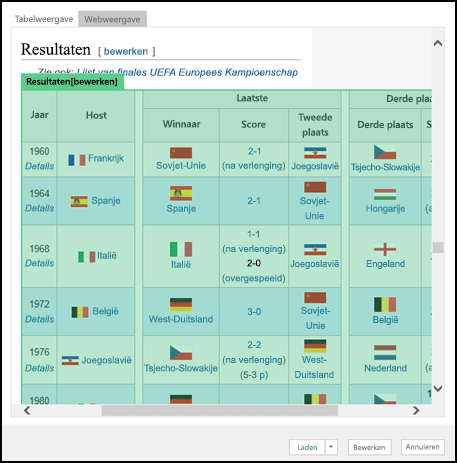
Task: Click the Czechoslovakia flag in 1960 third place
Action: click(385, 152)
